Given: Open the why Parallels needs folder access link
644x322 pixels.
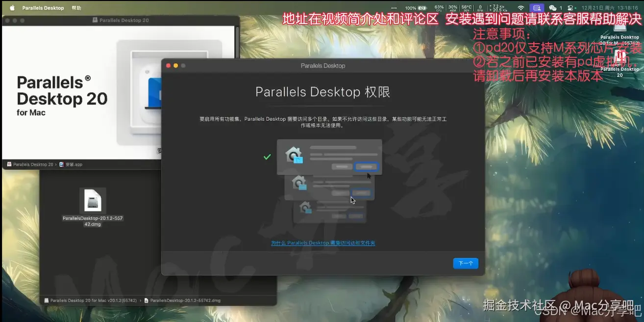Looking at the screenshot, I should 322,242.
